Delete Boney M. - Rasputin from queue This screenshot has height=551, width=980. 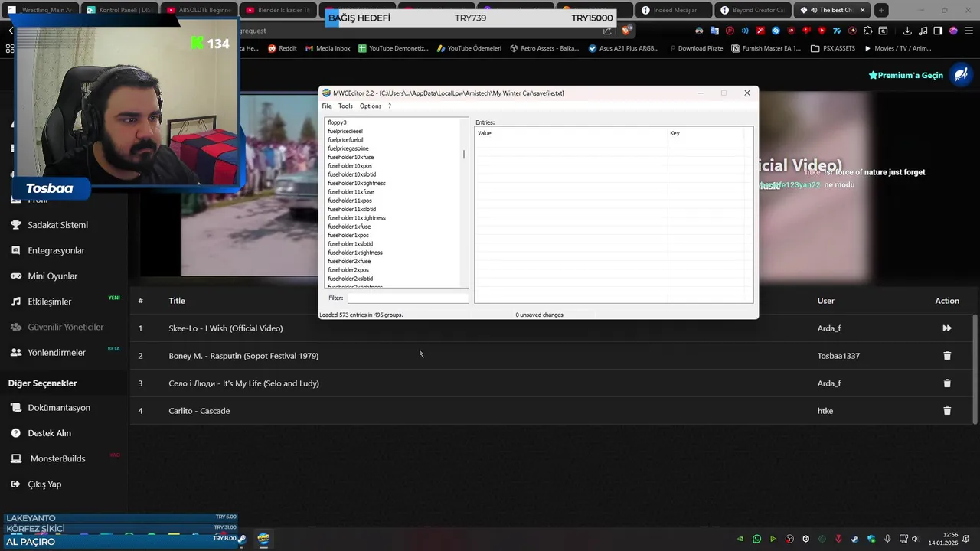(x=947, y=356)
